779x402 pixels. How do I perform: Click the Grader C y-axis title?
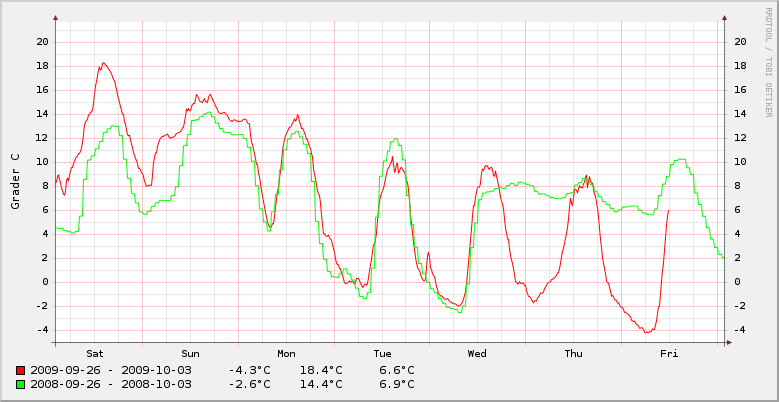tap(15, 181)
